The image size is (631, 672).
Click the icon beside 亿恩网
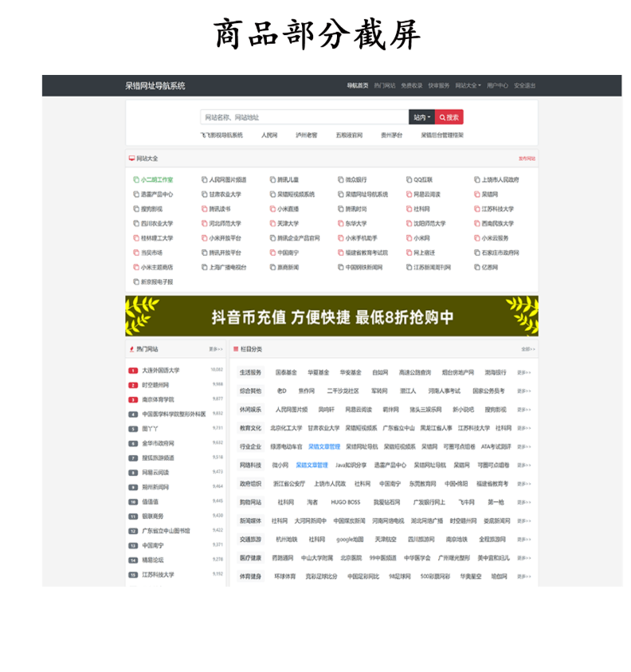click(x=476, y=268)
